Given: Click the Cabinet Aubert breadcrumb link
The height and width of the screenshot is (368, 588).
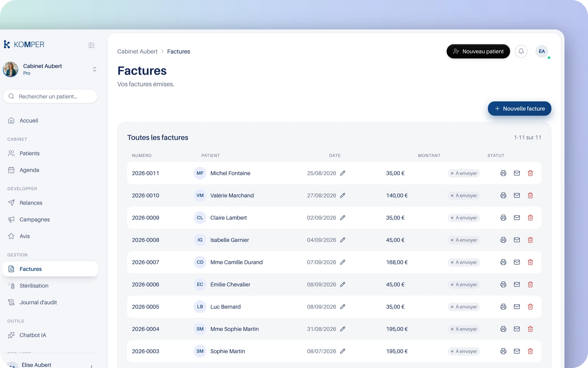Looking at the screenshot, I should (x=137, y=52).
